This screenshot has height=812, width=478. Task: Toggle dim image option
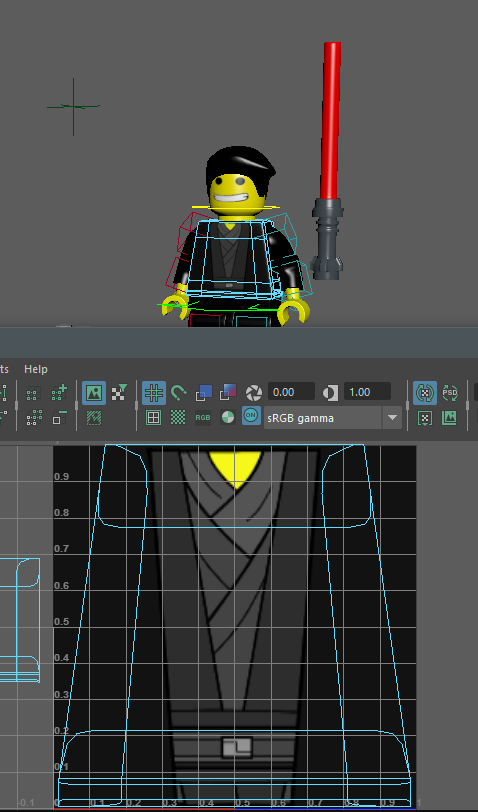[x=94, y=417]
